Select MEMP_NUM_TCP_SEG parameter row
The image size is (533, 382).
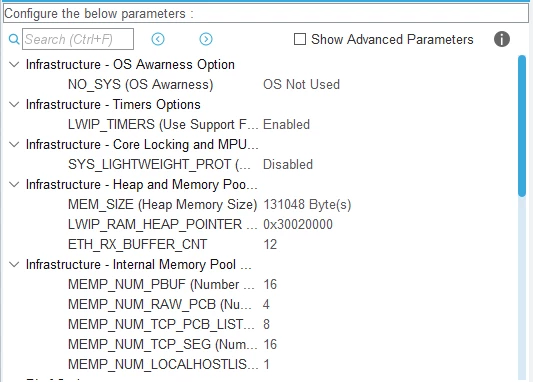(260, 344)
